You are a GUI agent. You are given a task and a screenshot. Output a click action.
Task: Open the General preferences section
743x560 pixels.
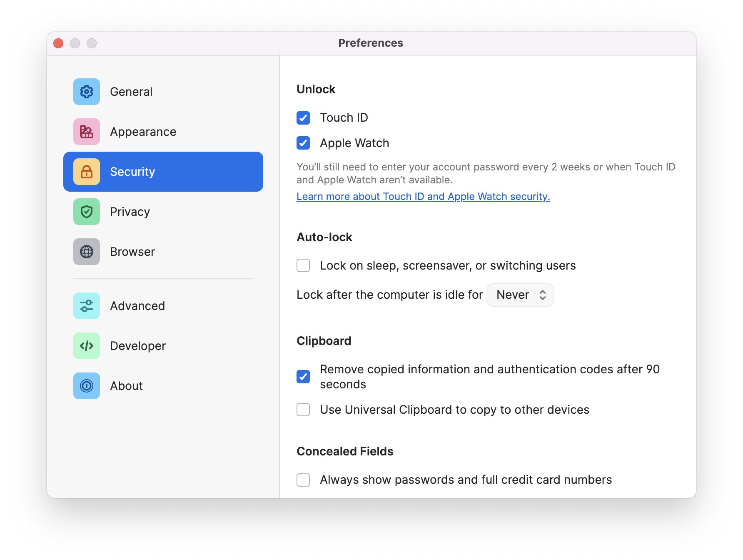(x=163, y=92)
